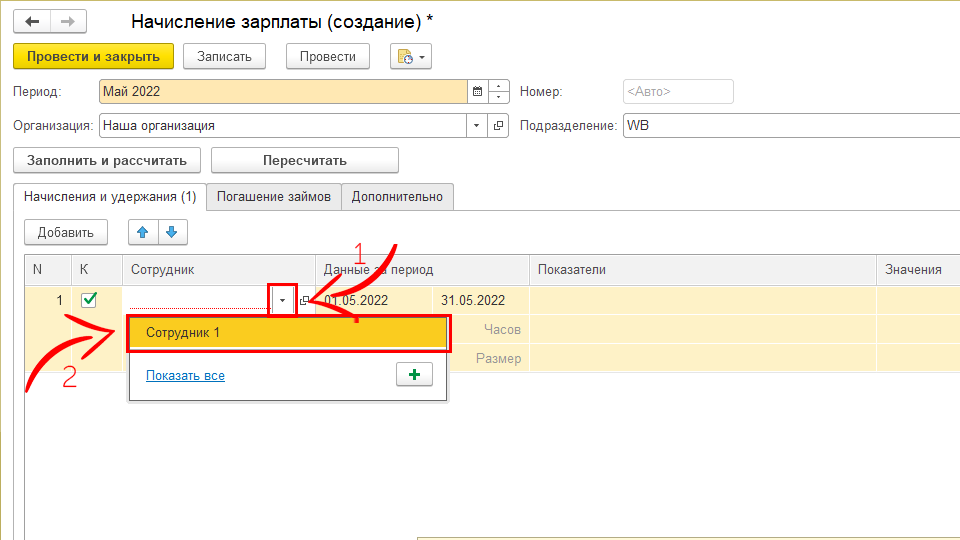
Task: Toggle the K checkbox in row 1
Action: pos(88,300)
